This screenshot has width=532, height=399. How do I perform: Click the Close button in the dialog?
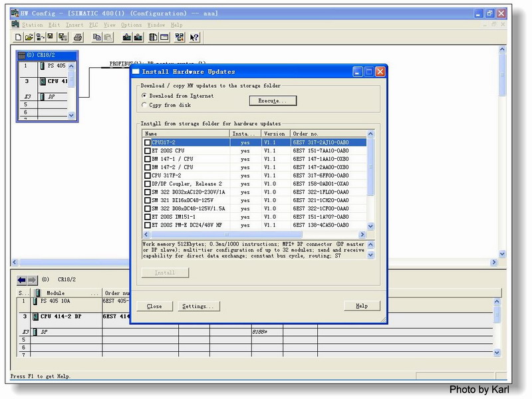[154, 306]
